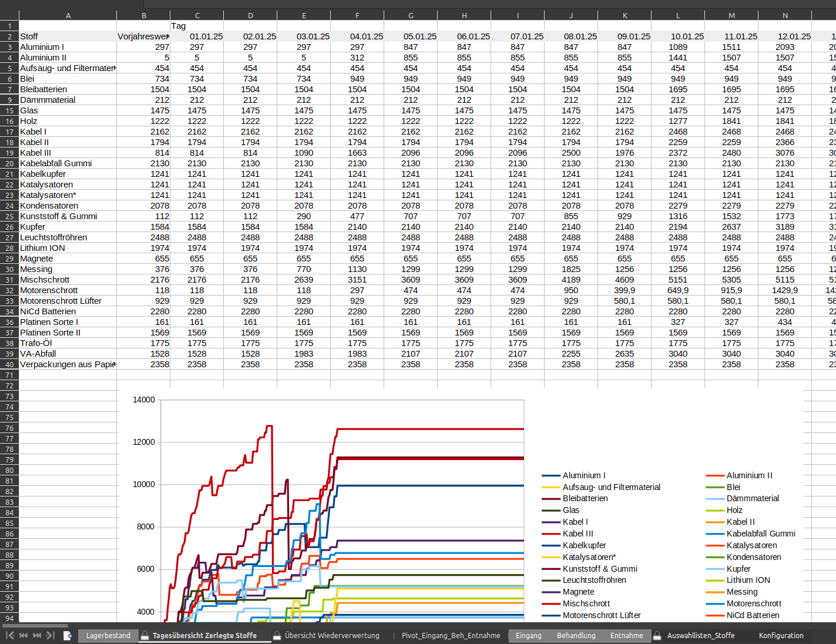This screenshot has height=644, width=836.
Task: Click the horizontal scrollbar above sheet tabs
Action: (x=35, y=626)
